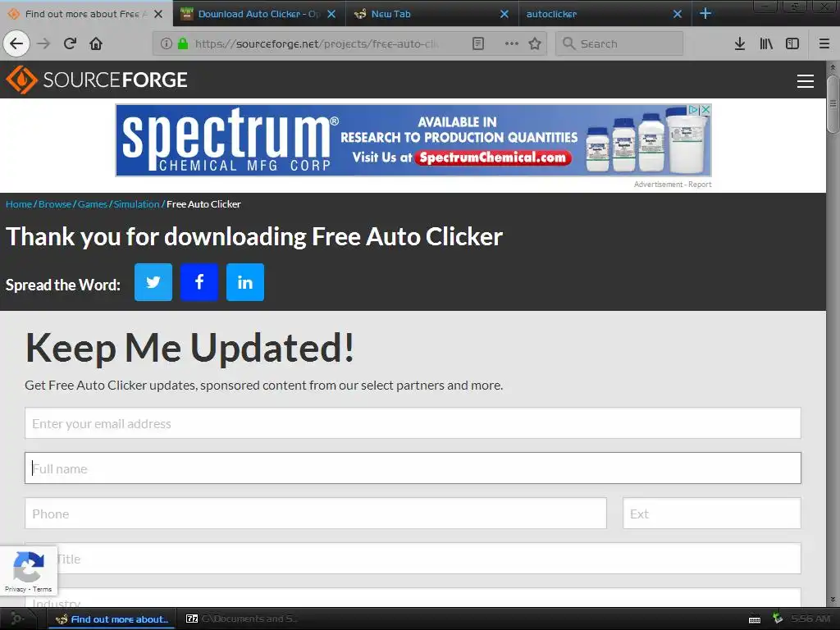
Task: Close the Spectrum ad with X
Action: click(706, 109)
